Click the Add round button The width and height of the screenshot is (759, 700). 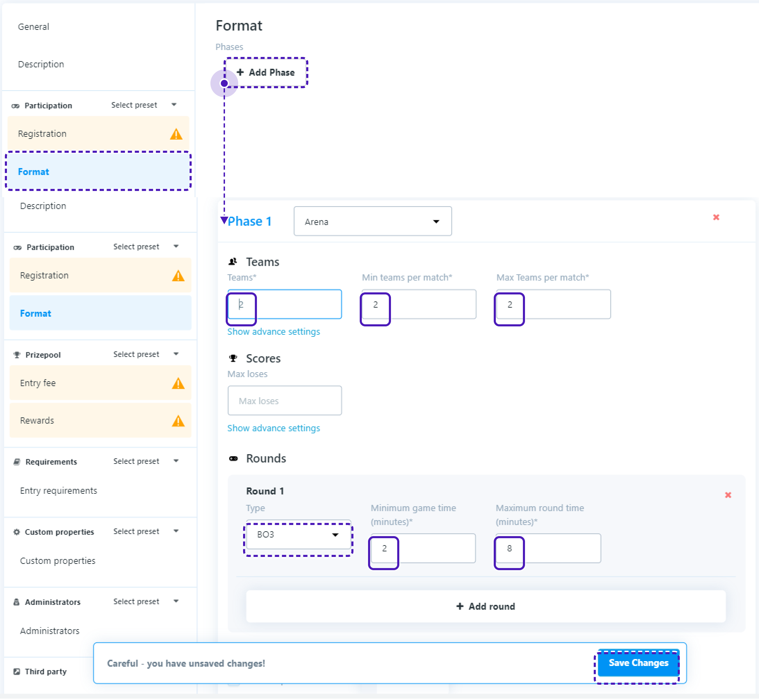click(x=485, y=607)
